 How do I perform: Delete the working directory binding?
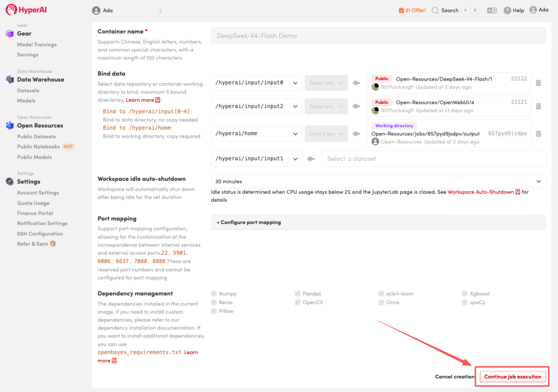538,134
